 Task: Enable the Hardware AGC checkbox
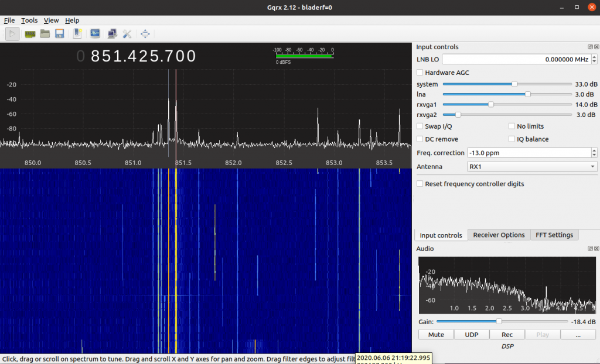(x=420, y=72)
